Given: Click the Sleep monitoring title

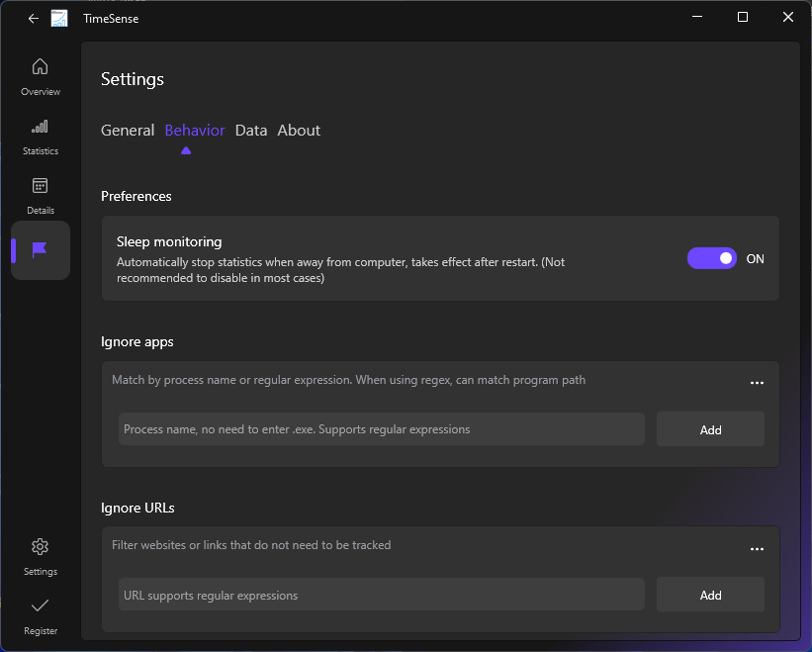Looking at the screenshot, I should 169,241.
